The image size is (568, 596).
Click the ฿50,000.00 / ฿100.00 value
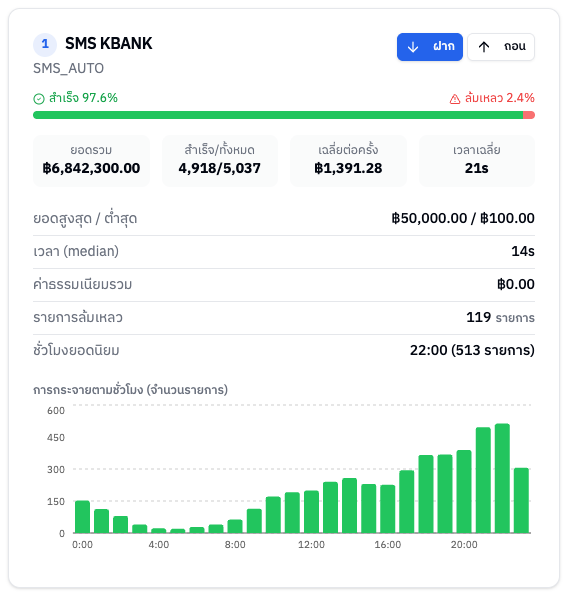(463, 219)
